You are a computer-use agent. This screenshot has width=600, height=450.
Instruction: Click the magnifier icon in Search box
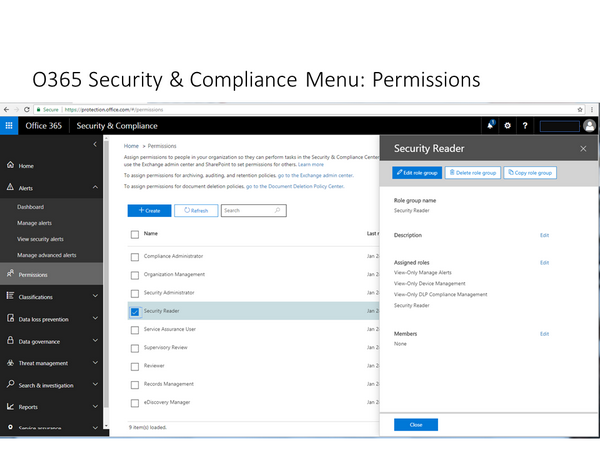tap(277, 210)
